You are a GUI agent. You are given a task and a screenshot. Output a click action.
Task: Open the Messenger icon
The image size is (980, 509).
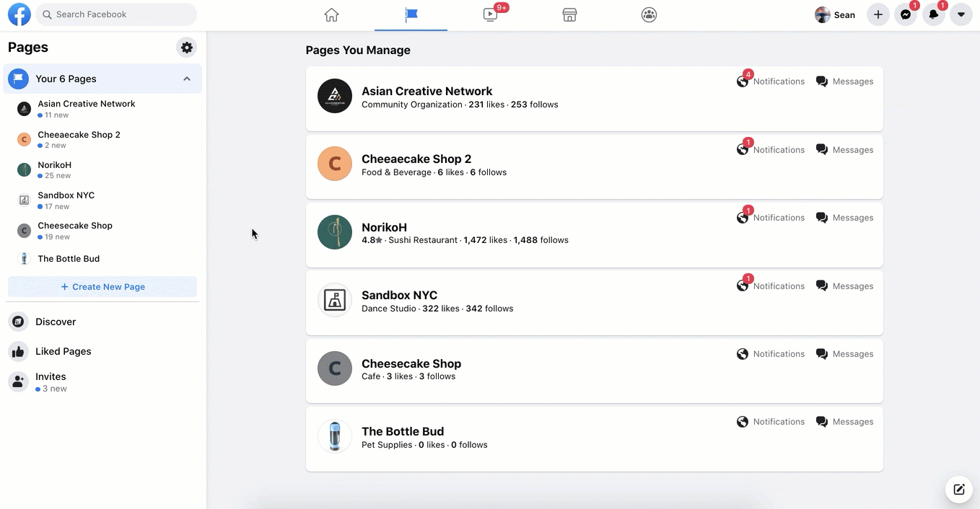coord(906,14)
